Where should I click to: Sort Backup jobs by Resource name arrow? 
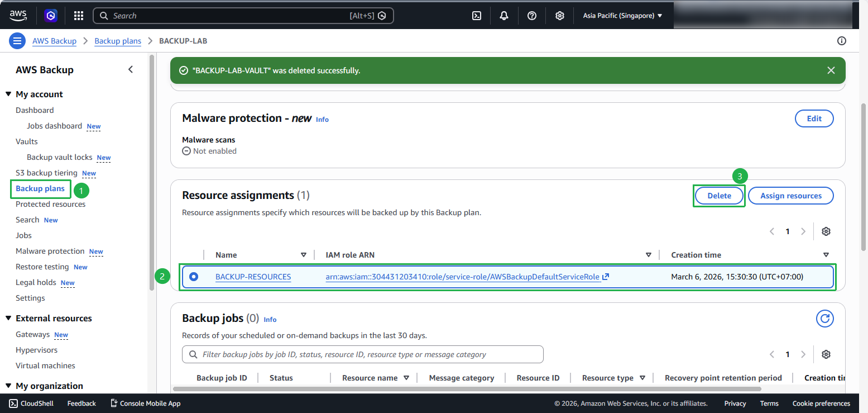406,378
